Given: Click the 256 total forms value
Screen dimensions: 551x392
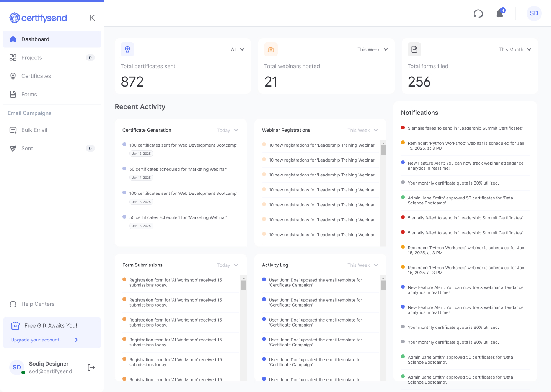Looking at the screenshot, I should [x=419, y=82].
